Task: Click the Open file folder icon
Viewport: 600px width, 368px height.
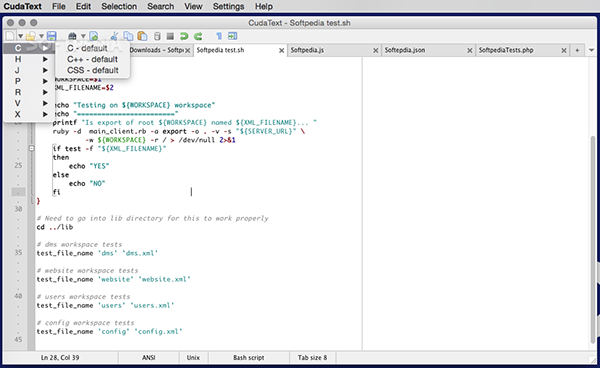Action: pyautogui.click(x=31, y=36)
